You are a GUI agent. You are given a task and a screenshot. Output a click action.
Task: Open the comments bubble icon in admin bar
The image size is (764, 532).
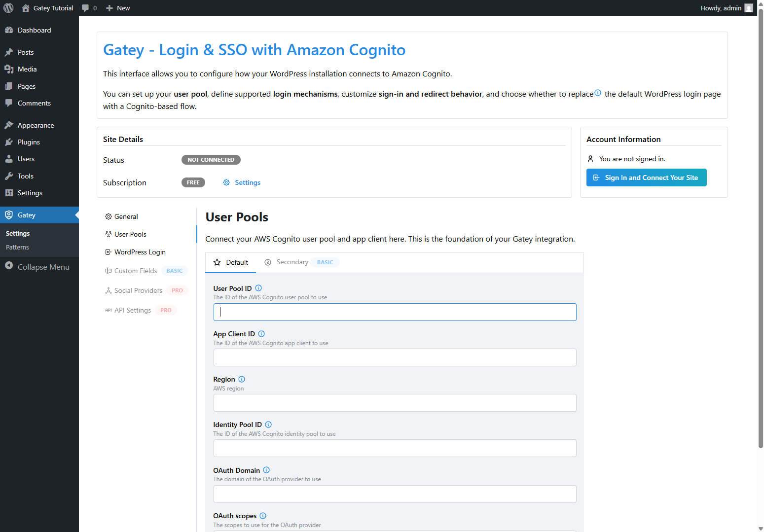click(85, 8)
